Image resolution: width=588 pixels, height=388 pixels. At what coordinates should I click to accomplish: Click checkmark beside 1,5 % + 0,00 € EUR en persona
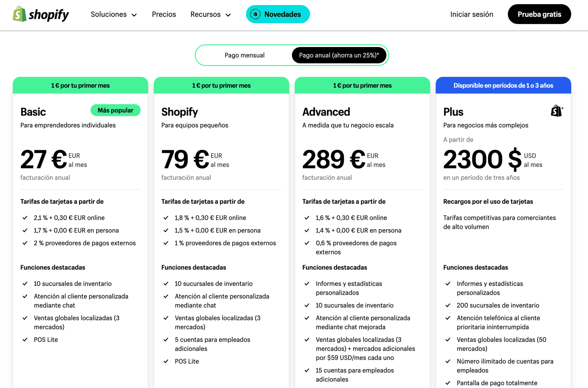point(166,230)
